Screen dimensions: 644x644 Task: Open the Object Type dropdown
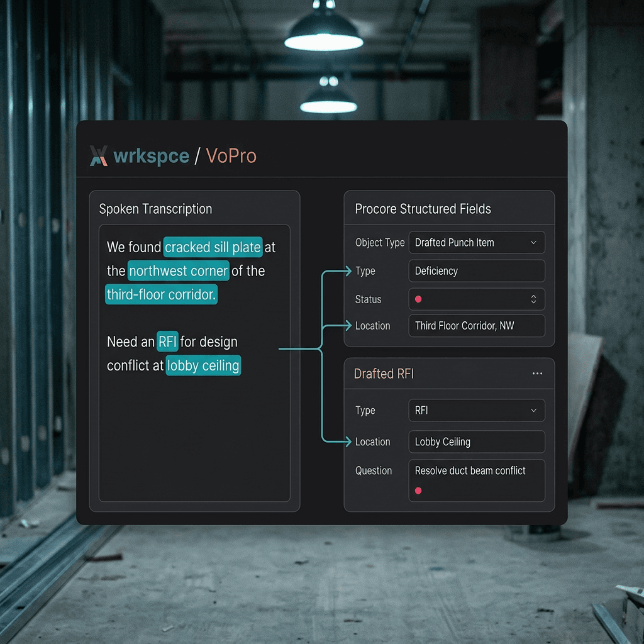(x=477, y=242)
